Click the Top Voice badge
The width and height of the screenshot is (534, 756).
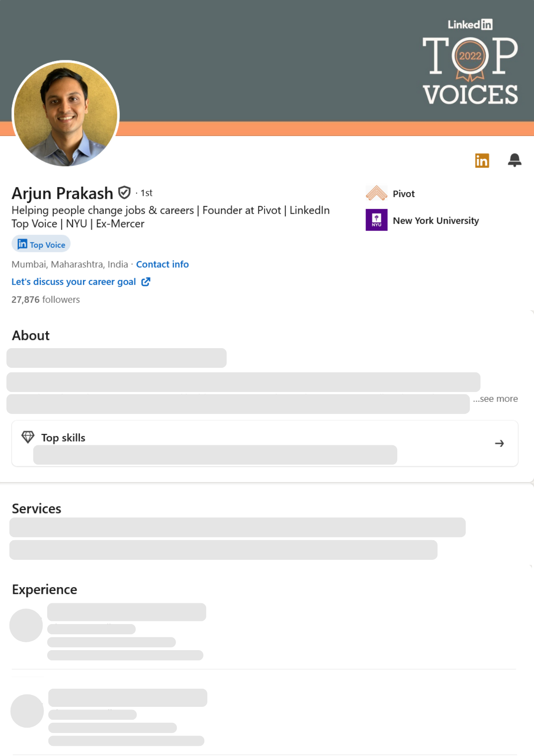(x=41, y=244)
